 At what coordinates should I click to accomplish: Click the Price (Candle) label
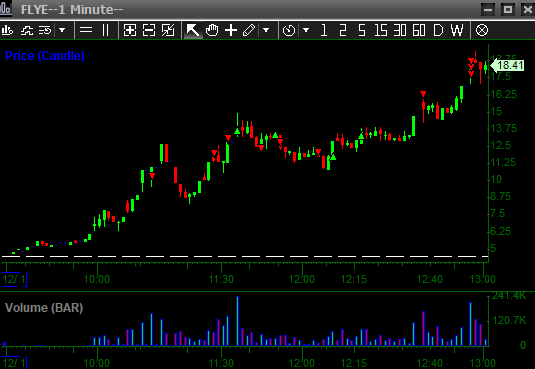pyautogui.click(x=45, y=56)
